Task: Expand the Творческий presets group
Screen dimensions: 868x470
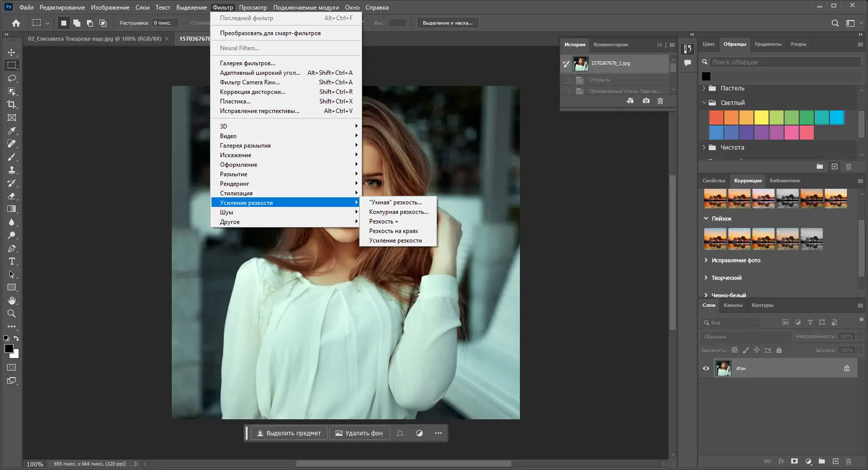Action: point(706,278)
